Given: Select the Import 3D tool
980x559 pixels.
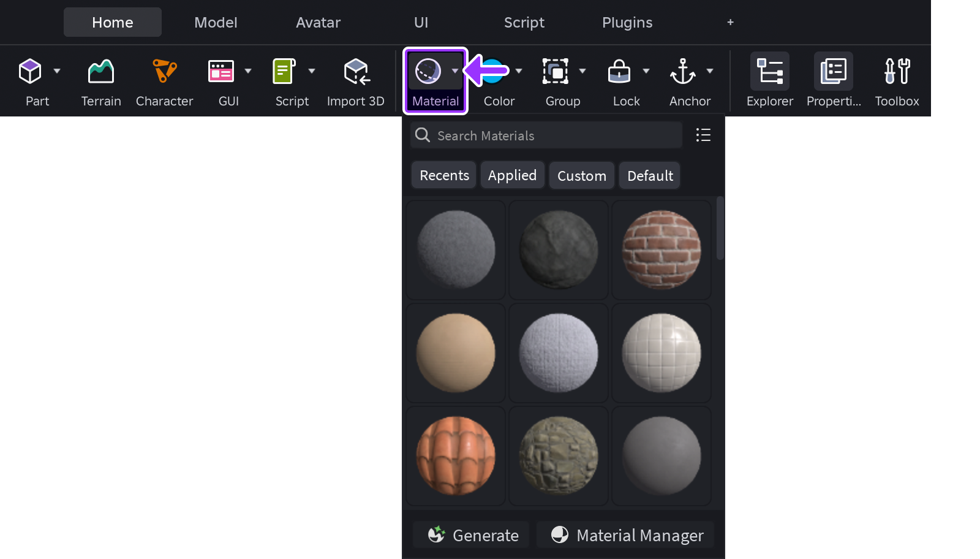Looking at the screenshot, I should point(356,72).
